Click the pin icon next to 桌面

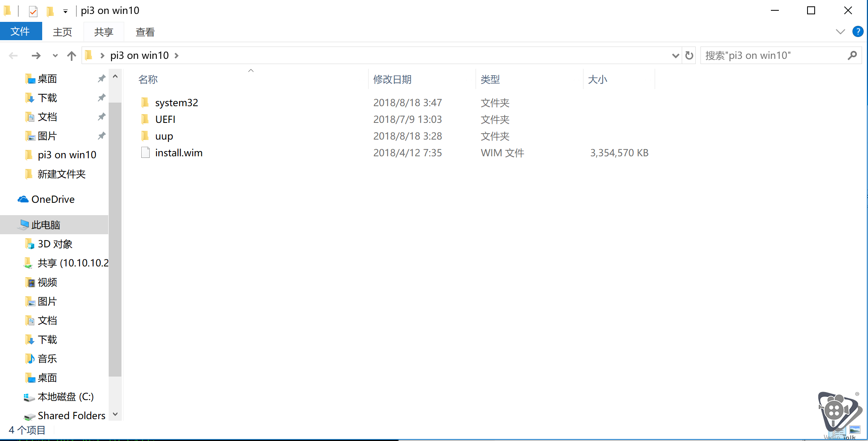pos(101,79)
